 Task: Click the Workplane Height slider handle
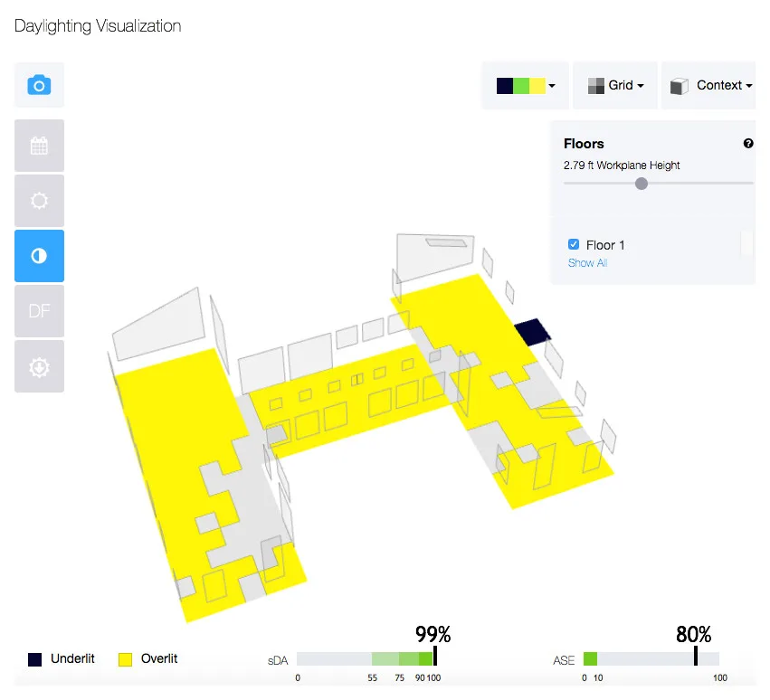642,184
